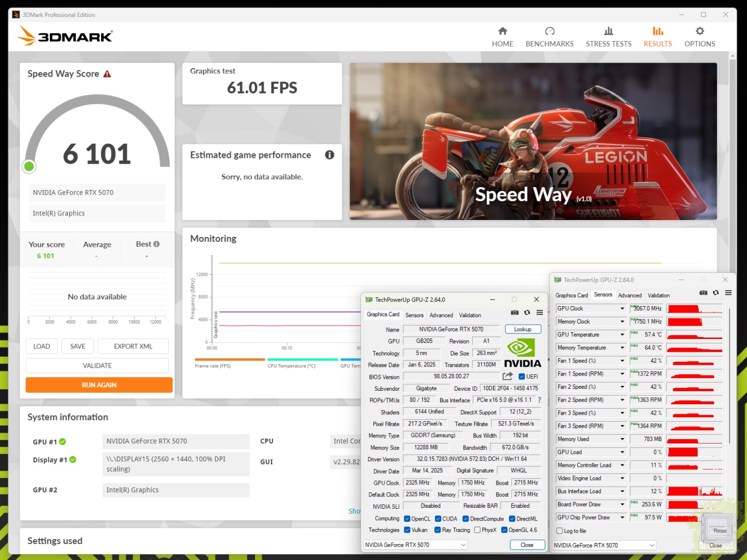Screen dimensions: 747x560
Task: Click the GPU-Z Sensors window title icon
Action: point(558,280)
